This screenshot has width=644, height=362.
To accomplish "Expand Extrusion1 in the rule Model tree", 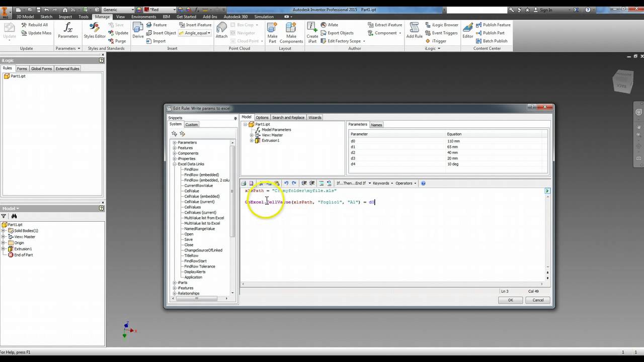I will click(x=252, y=141).
